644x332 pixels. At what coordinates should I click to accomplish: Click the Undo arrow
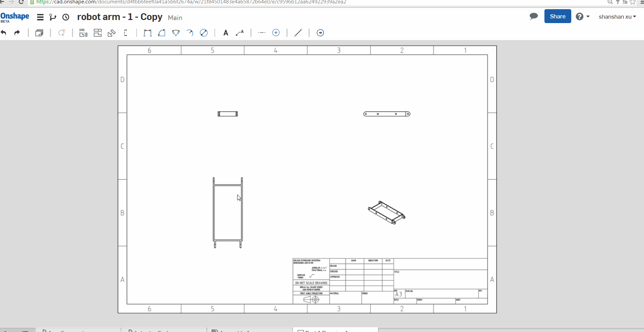click(x=4, y=33)
